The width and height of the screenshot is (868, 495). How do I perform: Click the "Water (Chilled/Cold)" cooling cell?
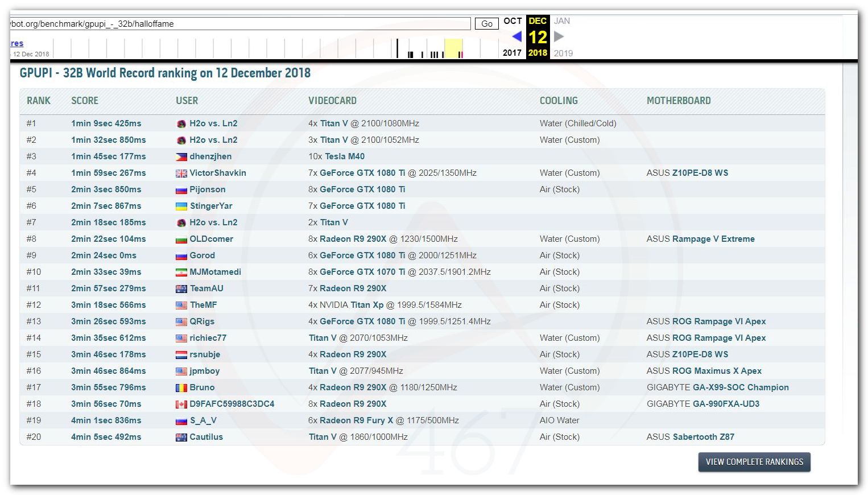pos(578,123)
